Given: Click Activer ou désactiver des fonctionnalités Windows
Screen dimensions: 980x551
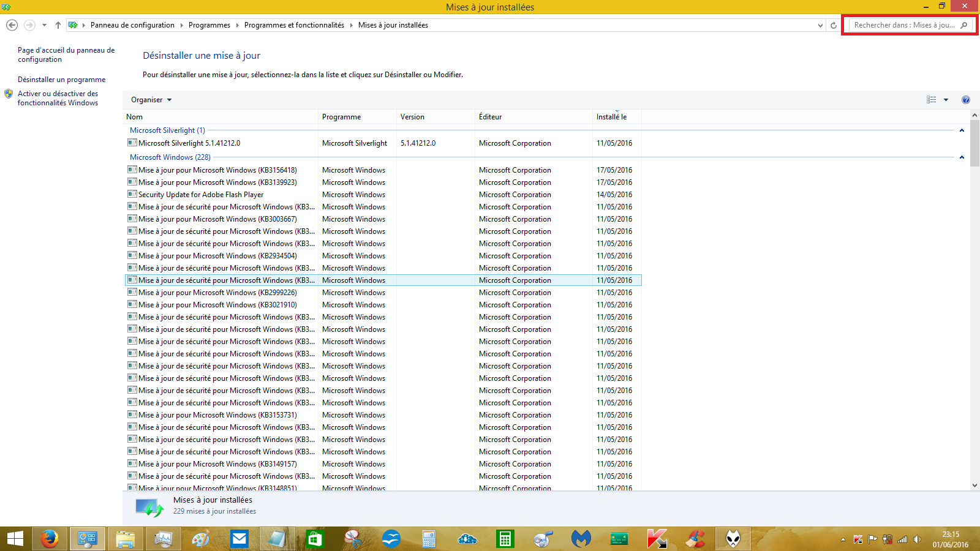Looking at the screenshot, I should point(58,98).
